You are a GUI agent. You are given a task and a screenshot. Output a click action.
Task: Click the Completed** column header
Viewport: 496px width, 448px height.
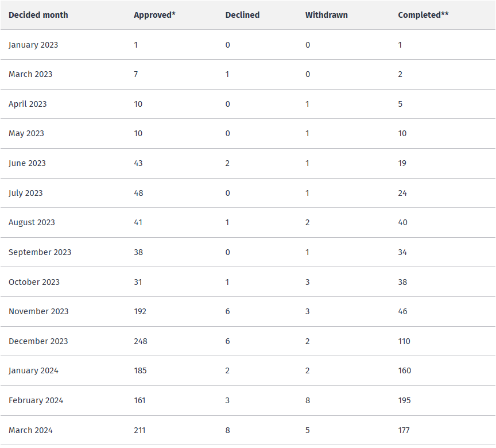[x=423, y=15]
